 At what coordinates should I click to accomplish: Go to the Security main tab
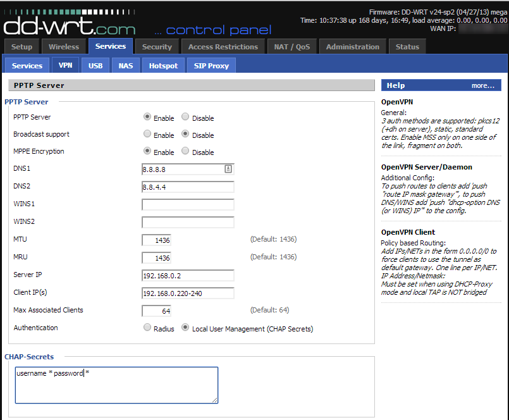[x=157, y=46]
